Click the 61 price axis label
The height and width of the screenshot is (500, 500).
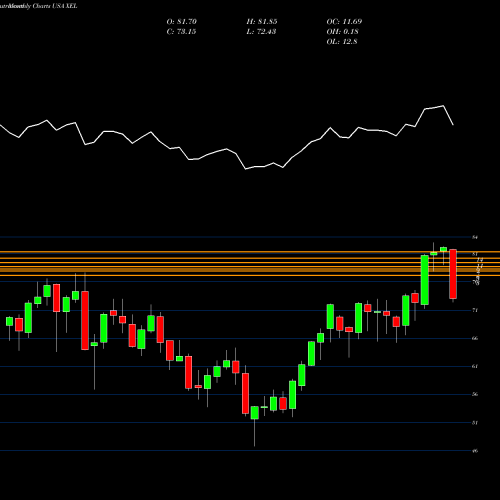(475, 366)
